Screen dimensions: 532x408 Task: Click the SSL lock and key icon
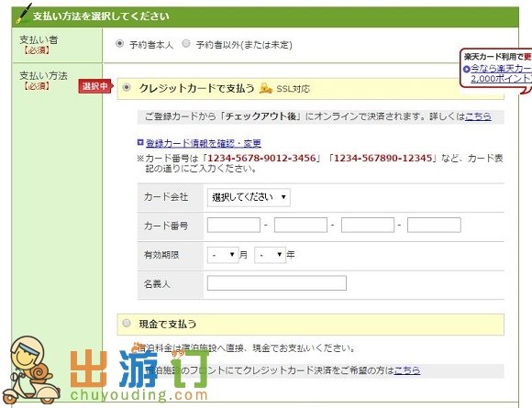click(266, 89)
